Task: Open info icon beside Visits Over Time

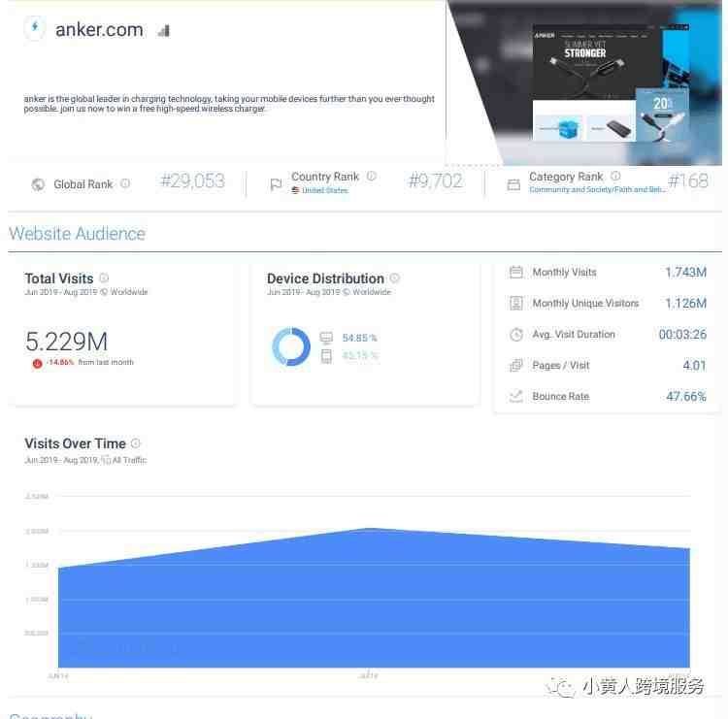Action: click(136, 442)
